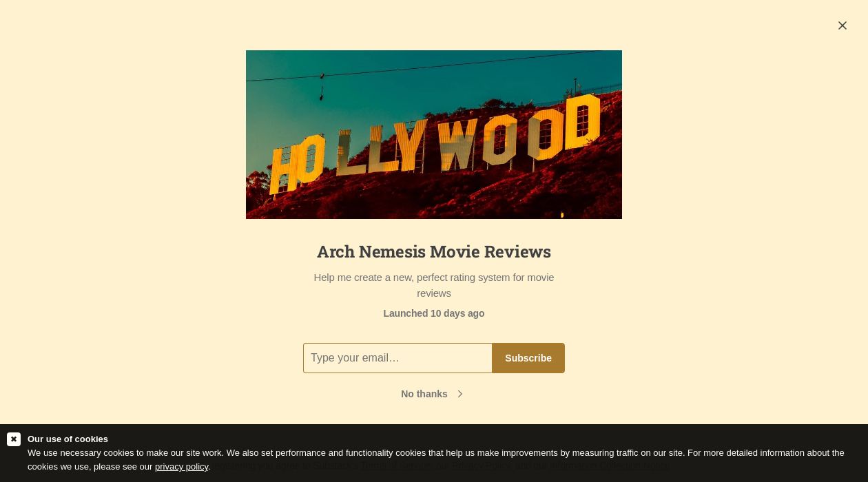Image resolution: width=868 pixels, height=482 pixels.
Task: Click the email input field
Action: click(397, 358)
